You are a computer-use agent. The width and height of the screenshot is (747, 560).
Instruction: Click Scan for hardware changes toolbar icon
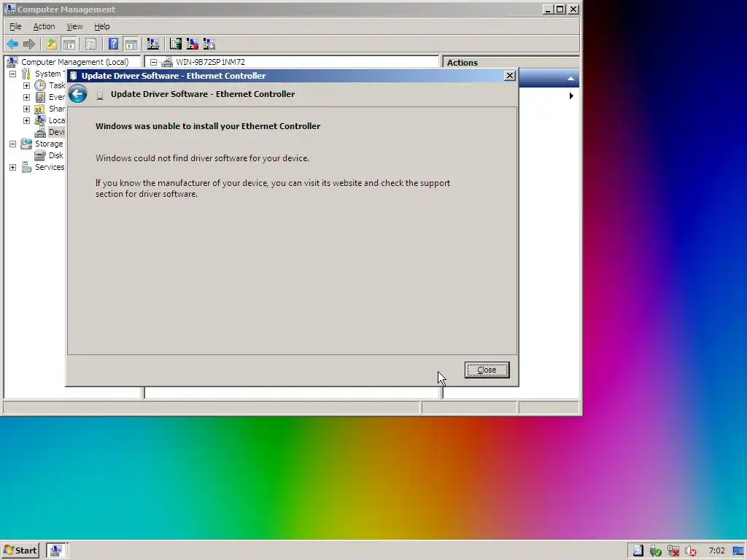(153, 44)
